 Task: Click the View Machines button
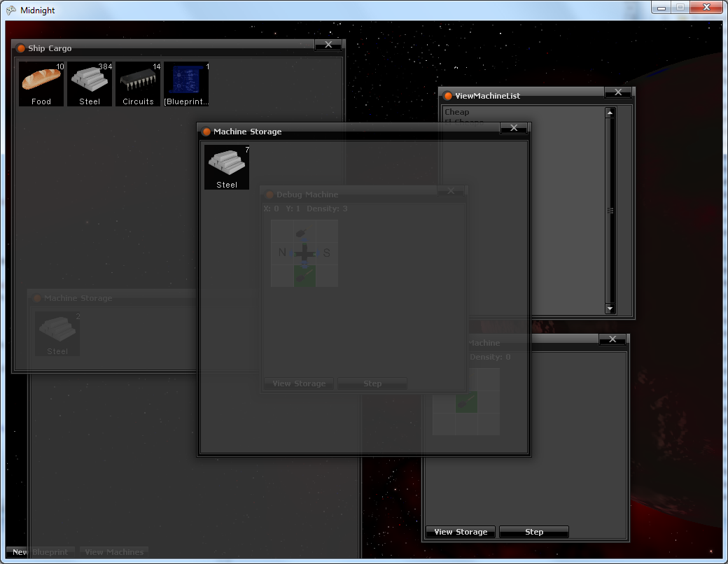[x=114, y=552]
